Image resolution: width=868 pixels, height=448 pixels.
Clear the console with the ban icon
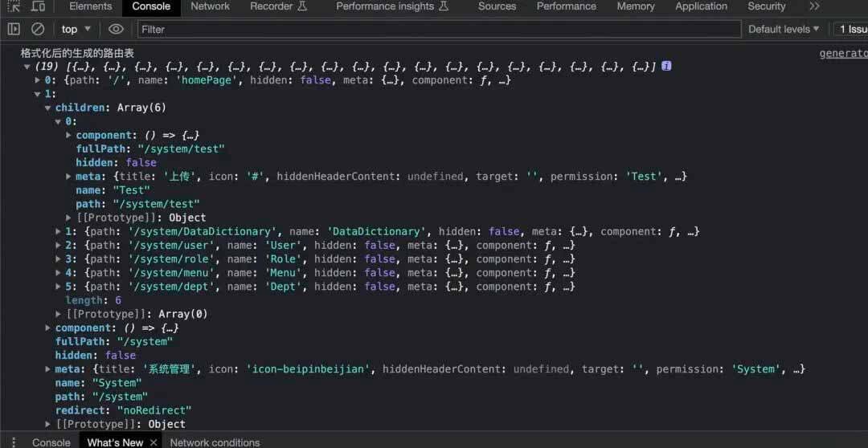coord(38,29)
